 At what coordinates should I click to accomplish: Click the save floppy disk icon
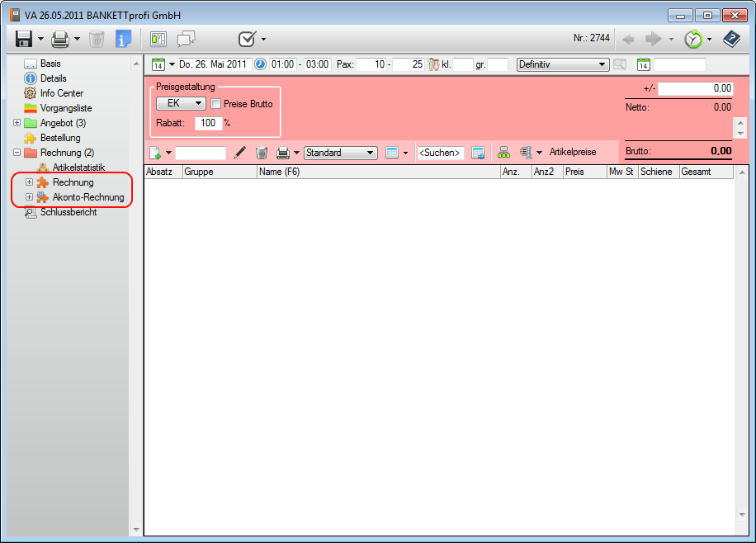(x=24, y=39)
